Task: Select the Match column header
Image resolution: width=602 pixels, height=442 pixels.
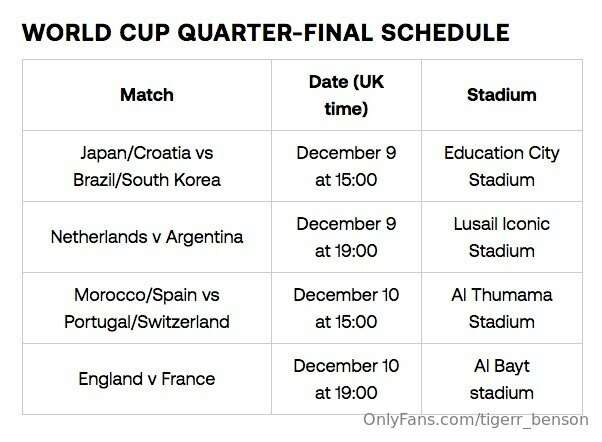Action: (x=147, y=95)
